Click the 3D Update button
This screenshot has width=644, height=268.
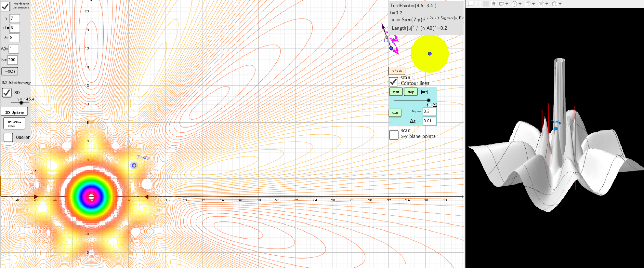(14, 112)
